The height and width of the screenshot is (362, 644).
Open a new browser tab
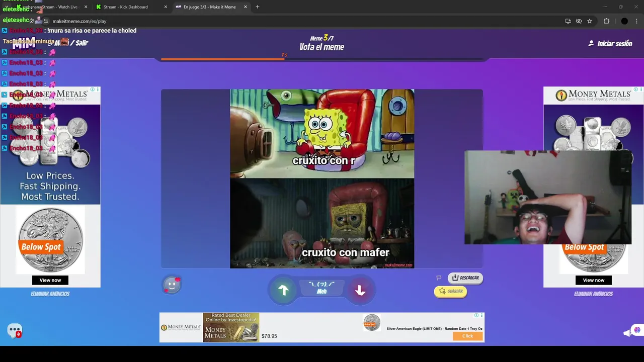coord(258,7)
